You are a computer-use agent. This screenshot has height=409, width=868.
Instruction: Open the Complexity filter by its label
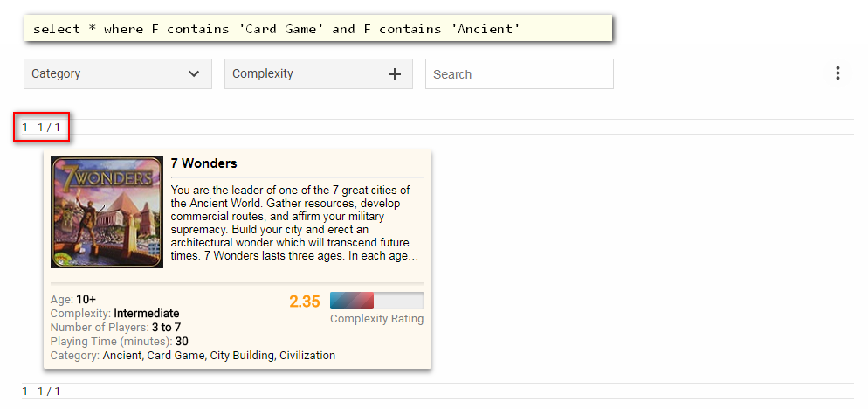(x=263, y=74)
